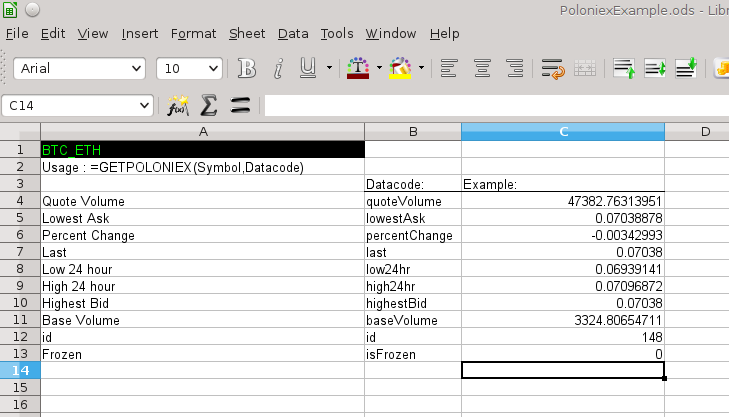Expand the Name Box dropdown showing C14
Screen dimensions: 729x417
click(x=144, y=106)
